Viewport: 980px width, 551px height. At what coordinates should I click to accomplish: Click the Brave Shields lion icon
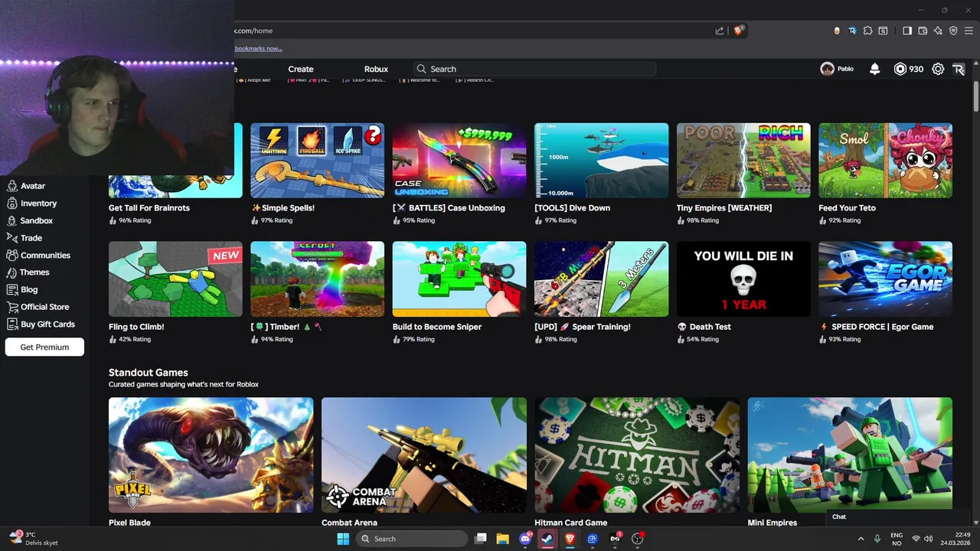point(738,31)
